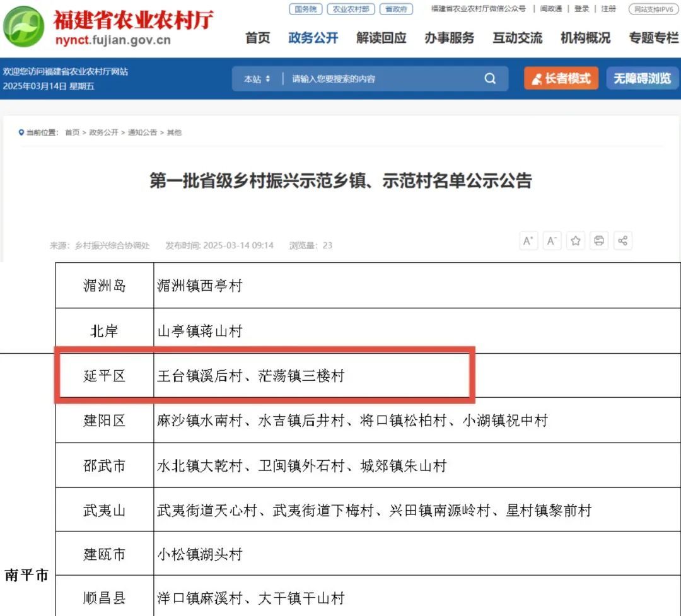Viewport: 681px width, 616px height.
Task: Bookmark page with the star icon
Action: [575, 241]
